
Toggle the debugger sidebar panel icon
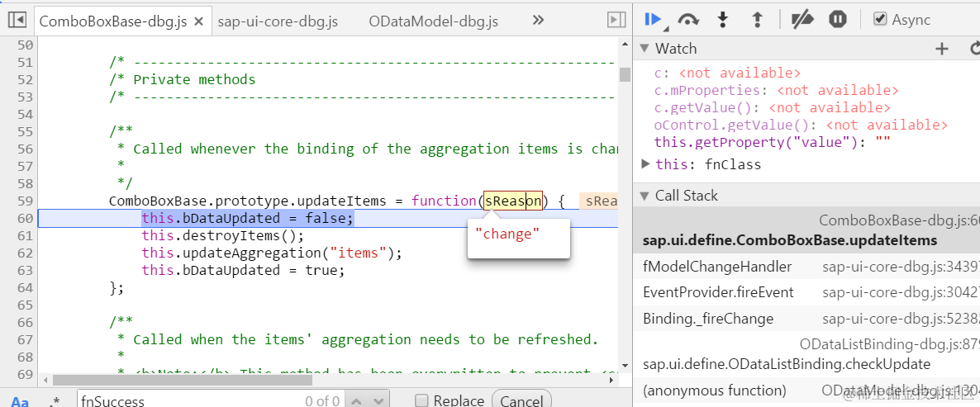(616, 21)
